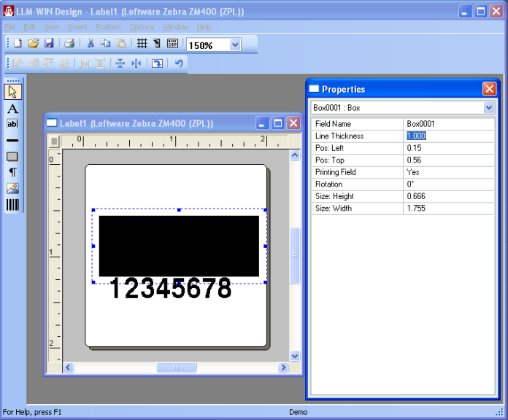Open the File menu
This screenshot has width=508, height=420.
click(9, 27)
